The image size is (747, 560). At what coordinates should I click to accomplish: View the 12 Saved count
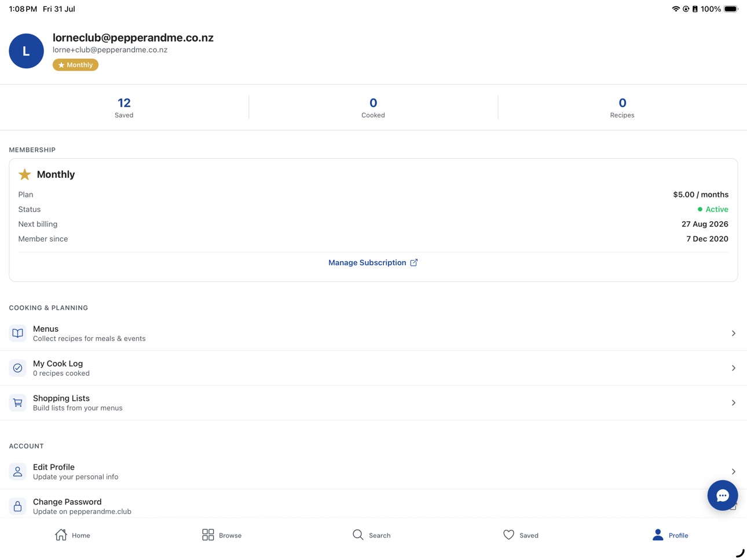click(x=124, y=107)
